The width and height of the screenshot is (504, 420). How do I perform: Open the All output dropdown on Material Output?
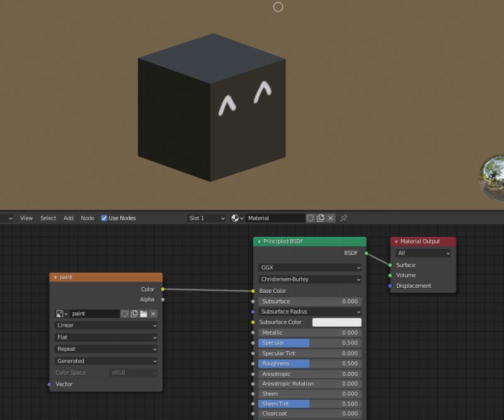pos(422,253)
